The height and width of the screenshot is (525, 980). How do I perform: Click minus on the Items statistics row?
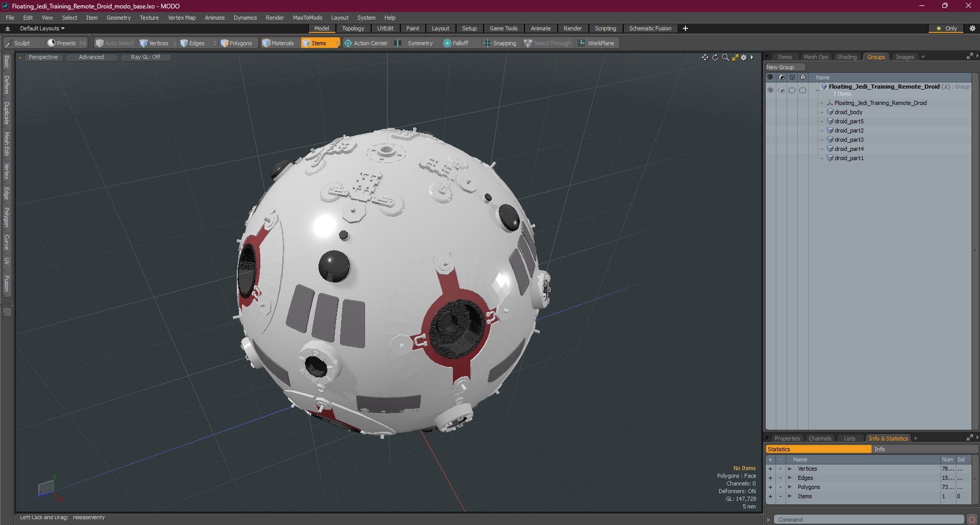point(780,496)
